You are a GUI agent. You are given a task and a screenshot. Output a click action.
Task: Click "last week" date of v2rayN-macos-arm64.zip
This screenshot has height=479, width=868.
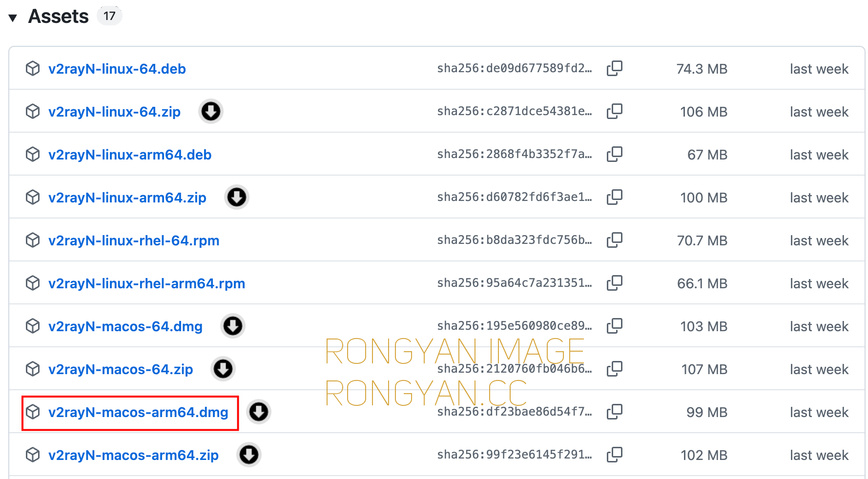(819, 455)
